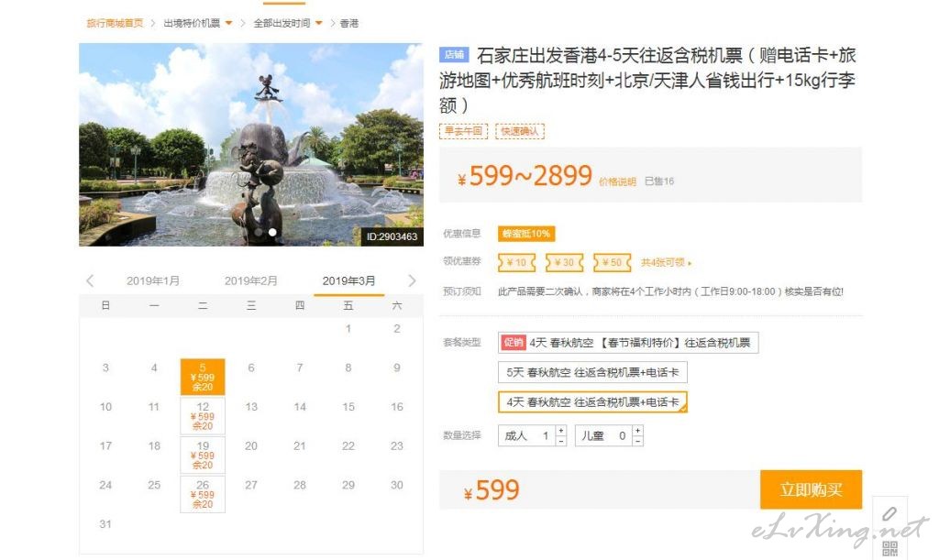Select March 5 departure date at ¥599
The width and height of the screenshot is (939, 560).
pyautogui.click(x=203, y=377)
